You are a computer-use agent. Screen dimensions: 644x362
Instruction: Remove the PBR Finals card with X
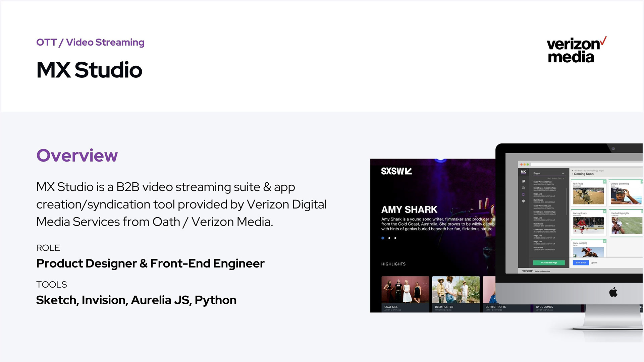click(605, 182)
